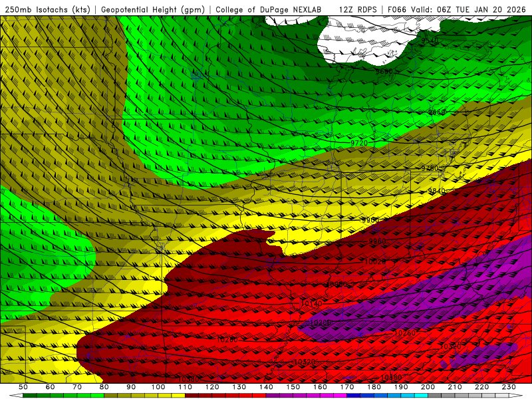Click the 10140 contour label
This screenshot has height=399, width=532.
tap(311, 304)
